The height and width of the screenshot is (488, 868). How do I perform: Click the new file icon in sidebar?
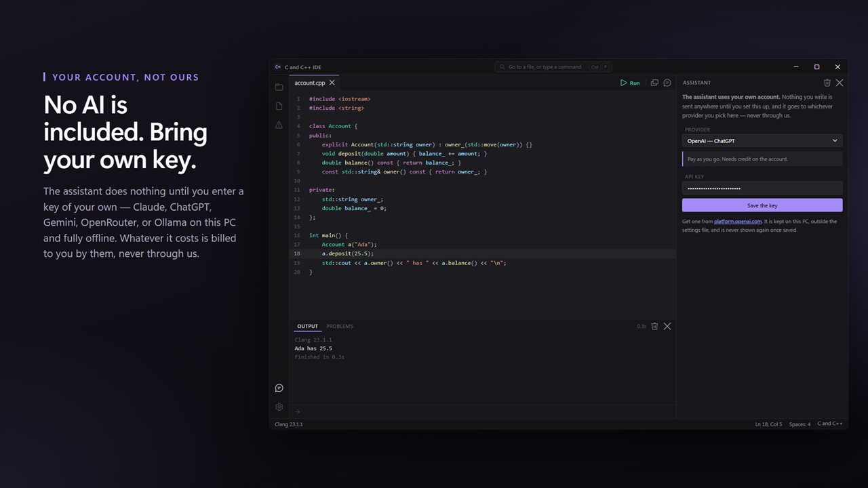pos(279,106)
